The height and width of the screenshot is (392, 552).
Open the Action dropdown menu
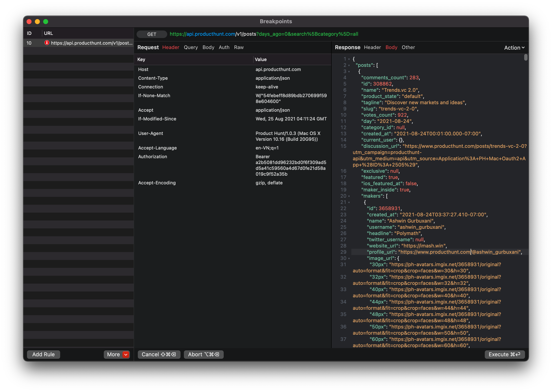[514, 48]
